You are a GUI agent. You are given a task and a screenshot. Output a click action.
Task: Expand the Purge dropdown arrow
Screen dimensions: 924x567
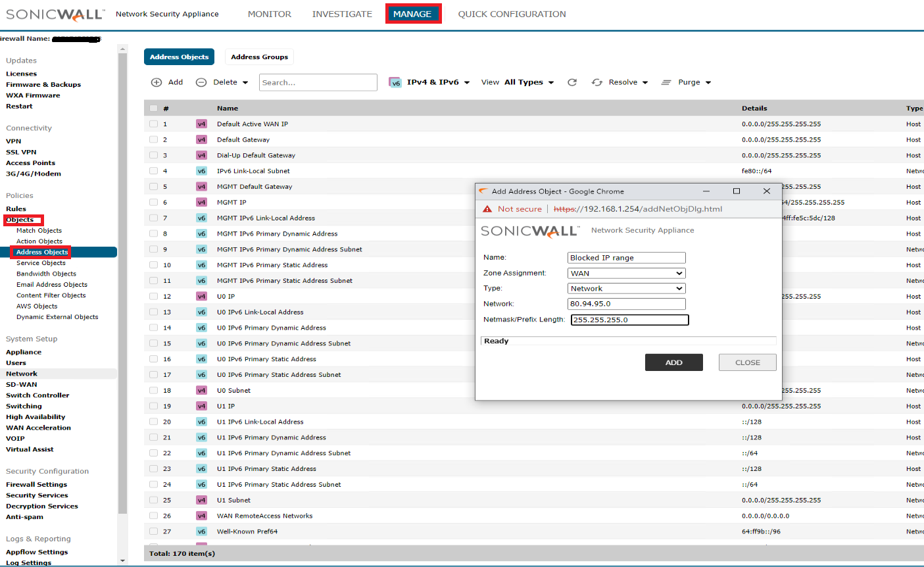point(708,83)
